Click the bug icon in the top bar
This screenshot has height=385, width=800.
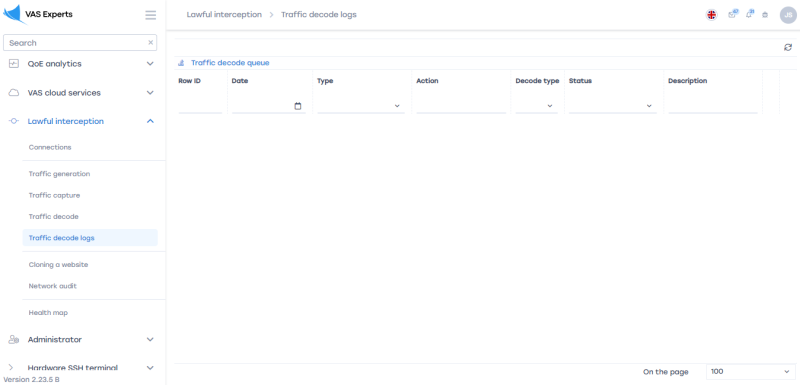point(765,15)
